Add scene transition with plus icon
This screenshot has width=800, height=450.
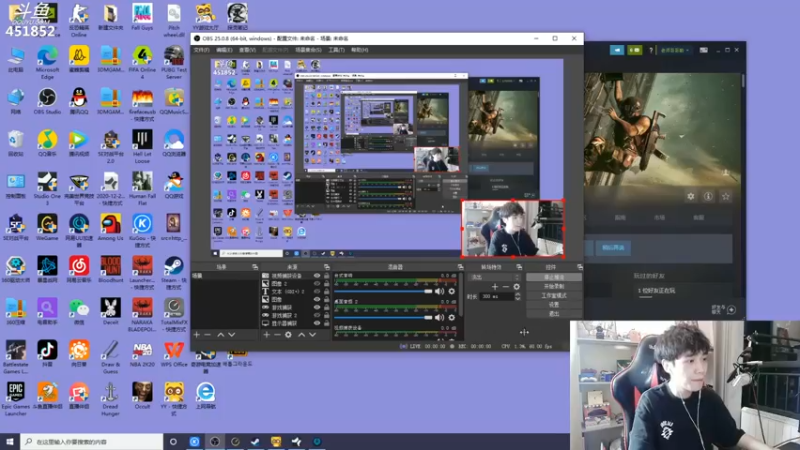(494, 287)
